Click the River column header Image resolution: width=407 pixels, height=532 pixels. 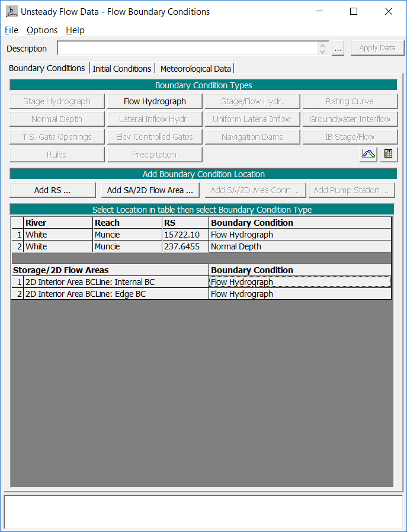click(58, 223)
